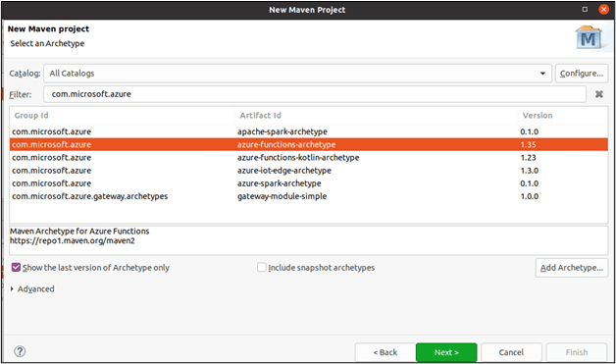Image resolution: width=616 pixels, height=364 pixels.
Task: Open the help question mark icon
Action: pyautogui.click(x=20, y=351)
